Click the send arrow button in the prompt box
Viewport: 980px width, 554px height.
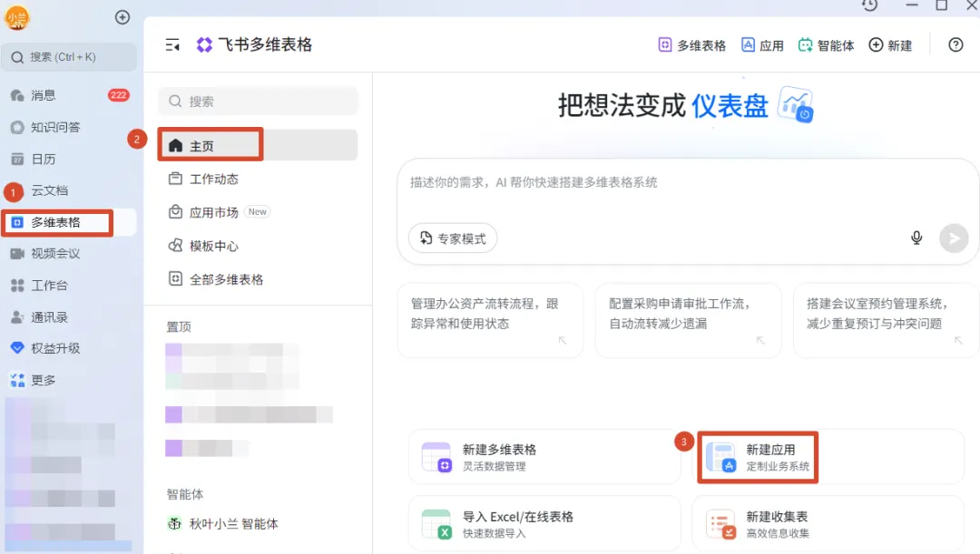954,238
